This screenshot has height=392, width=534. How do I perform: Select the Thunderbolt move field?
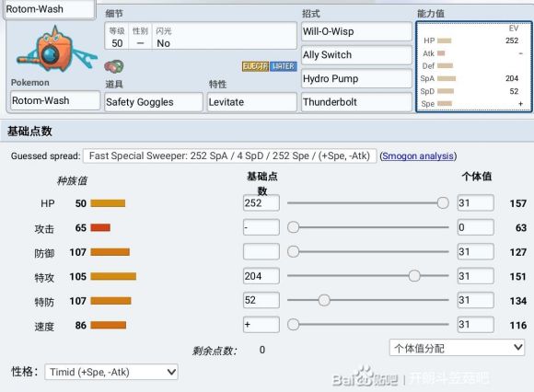(x=356, y=102)
